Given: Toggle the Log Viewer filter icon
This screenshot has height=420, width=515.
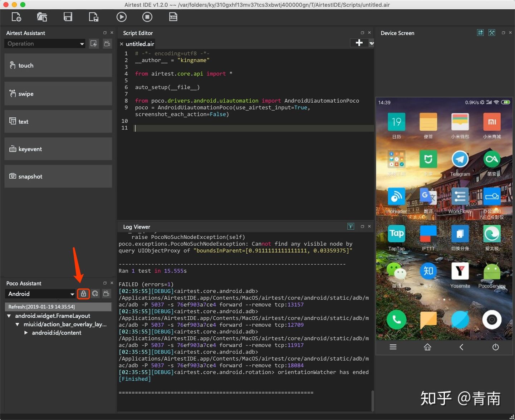Looking at the screenshot, I should pyautogui.click(x=350, y=226).
